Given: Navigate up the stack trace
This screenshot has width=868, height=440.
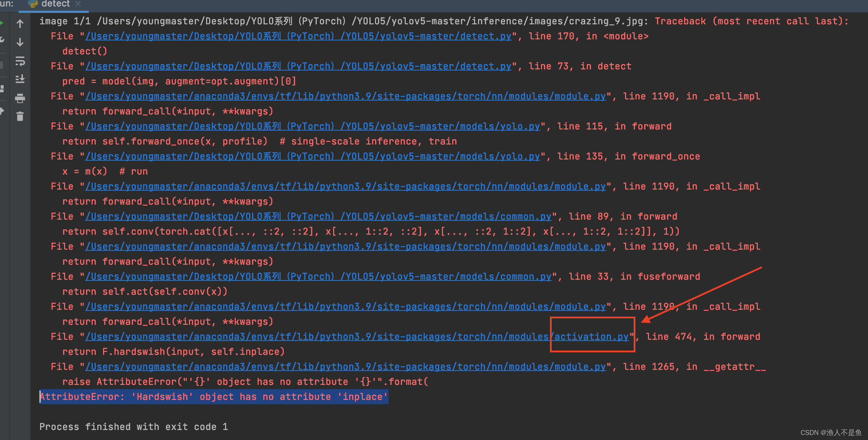Looking at the screenshot, I should [x=20, y=23].
